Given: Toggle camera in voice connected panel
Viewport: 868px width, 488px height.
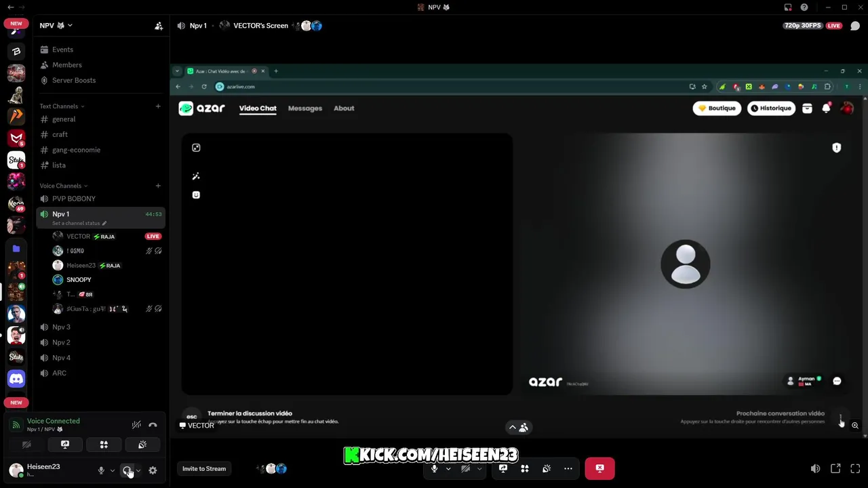Looking at the screenshot, I should 26,445.
